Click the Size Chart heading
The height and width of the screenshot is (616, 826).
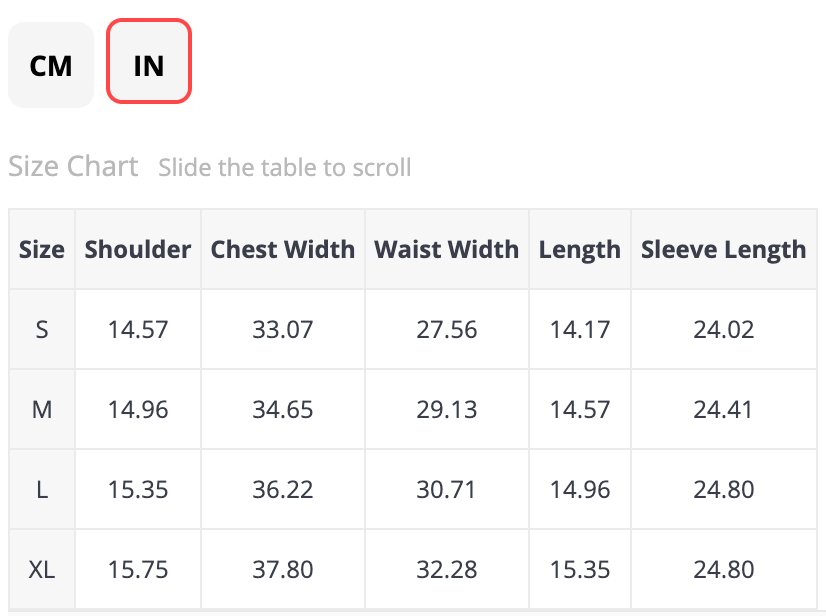[73, 166]
